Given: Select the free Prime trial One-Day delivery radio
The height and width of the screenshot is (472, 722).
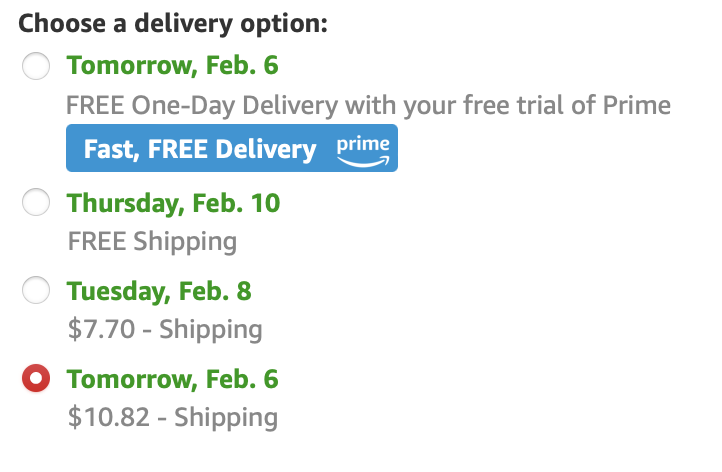Looking at the screenshot, I should click(35, 67).
